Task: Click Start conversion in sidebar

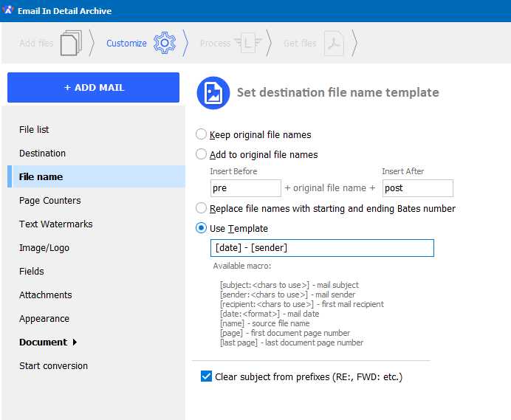Action: 53,366
